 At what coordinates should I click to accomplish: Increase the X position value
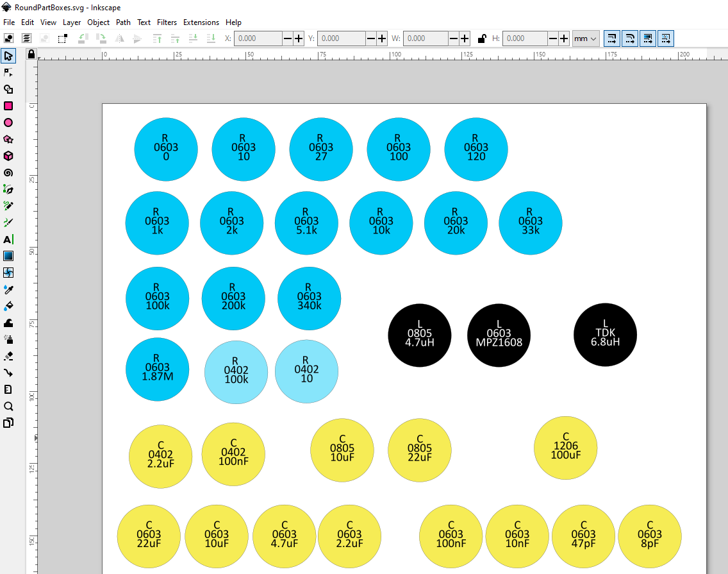coord(298,38)
